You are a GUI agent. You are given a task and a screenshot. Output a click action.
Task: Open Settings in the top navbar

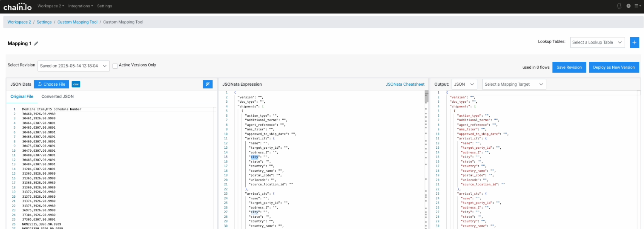coord(105,6)
